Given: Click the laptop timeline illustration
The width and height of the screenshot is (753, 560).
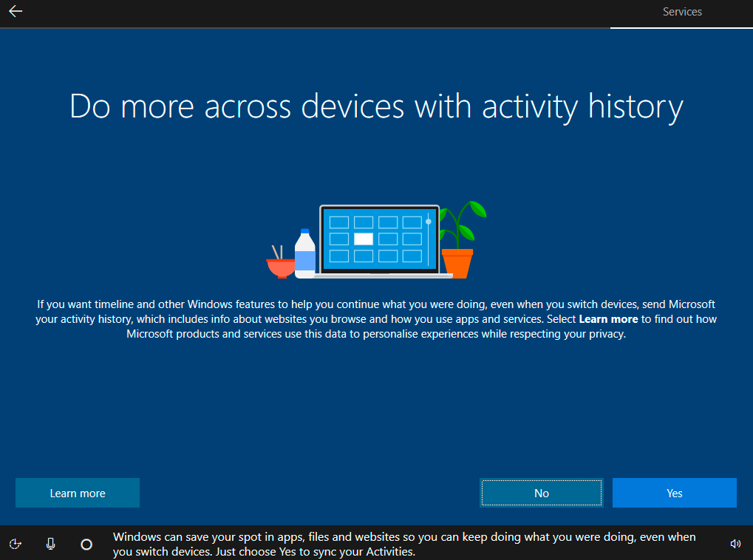Looking at the screenshot, I should (380, 240).
